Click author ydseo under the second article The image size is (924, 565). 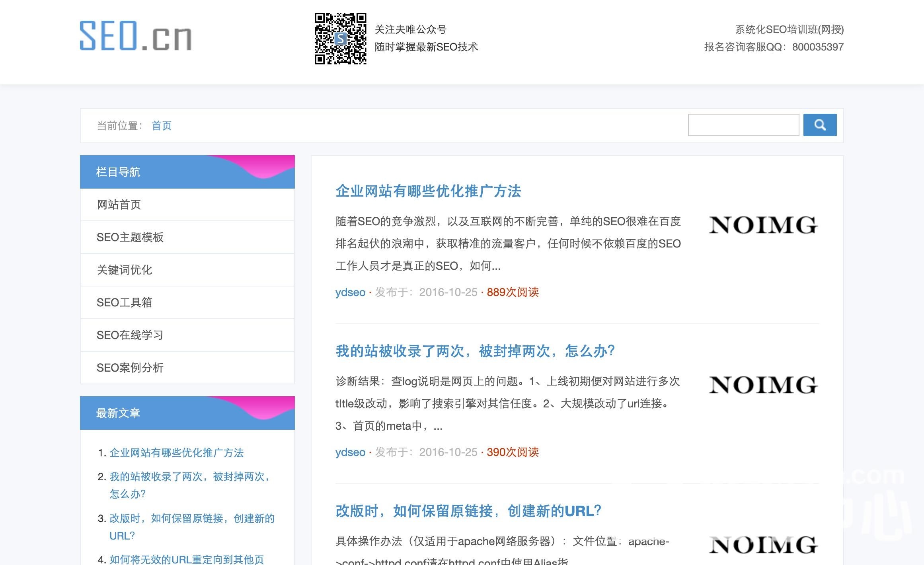pyautogui.click(x=350, y=452)
